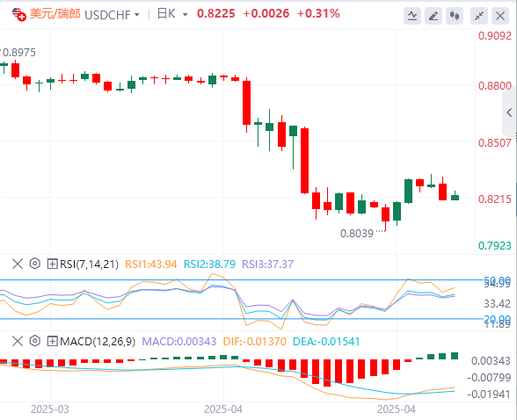Image resolution: width=517 pixels, height=420 pixels.
Task: Open RSI indicator settings hexagon icon
Action: (34, 264)
